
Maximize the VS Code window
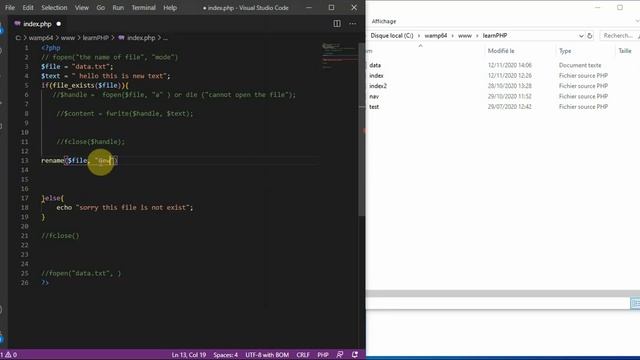pyautogui.click(x=331, y=7)
